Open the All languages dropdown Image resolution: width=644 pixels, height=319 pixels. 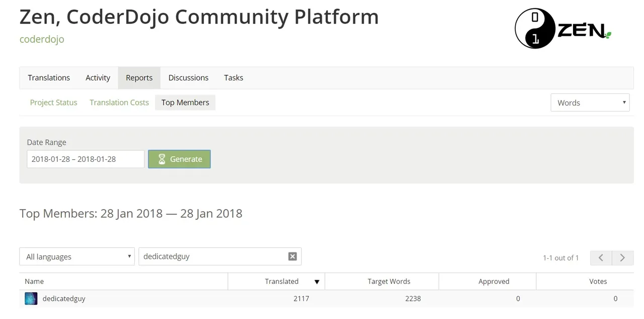[77, 257]
